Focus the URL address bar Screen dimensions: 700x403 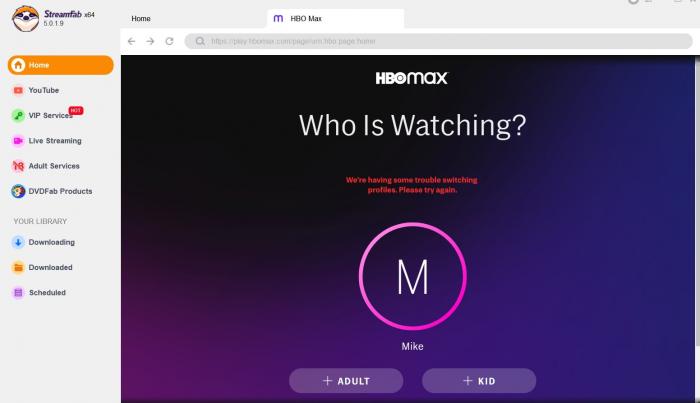tap(438, 41)
